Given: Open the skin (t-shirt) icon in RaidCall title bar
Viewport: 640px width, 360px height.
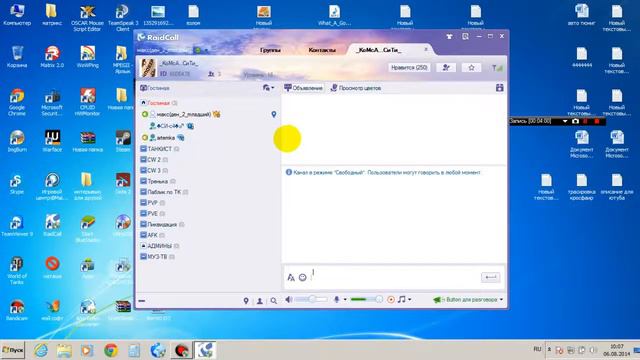Looking at the screenshot, I should pos(449,37).
